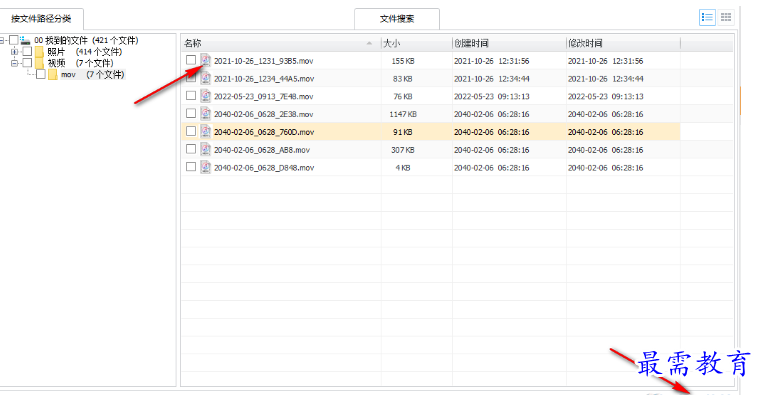Tick the 找到的文件 root checkbox
The image size is (759, 395).
pyautogui.click(x=14, y=40)
